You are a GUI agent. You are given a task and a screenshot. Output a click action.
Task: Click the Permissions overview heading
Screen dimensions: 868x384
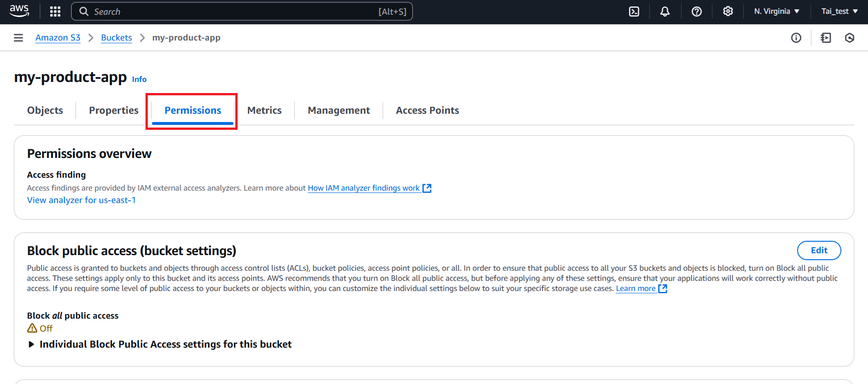click(89, 154)
